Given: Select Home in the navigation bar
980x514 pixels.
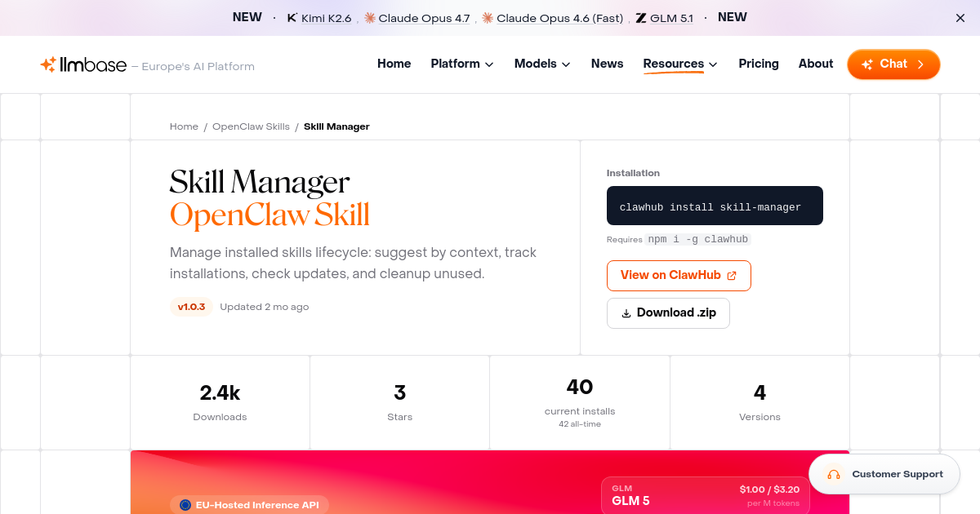Looking at the screenshot, I should 394,64.
